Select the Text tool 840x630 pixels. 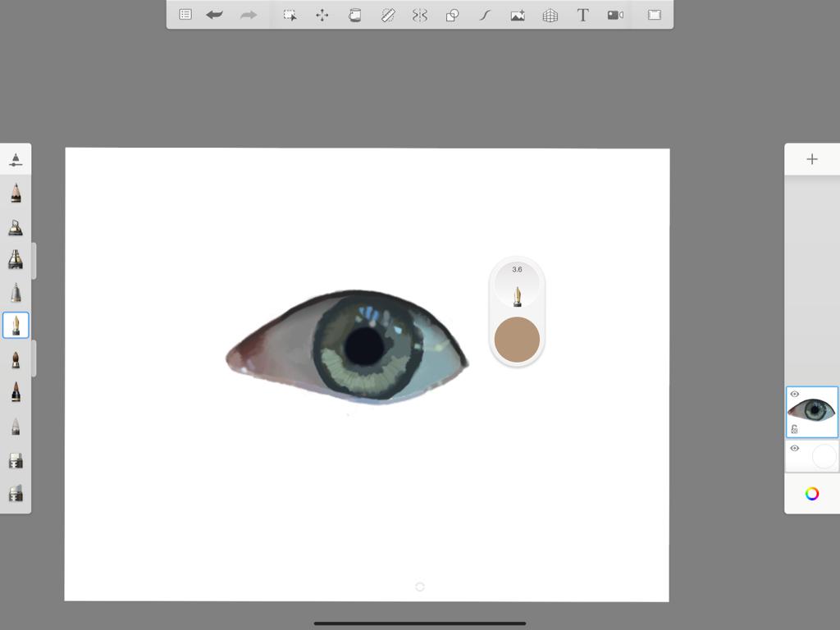point(582,15)
